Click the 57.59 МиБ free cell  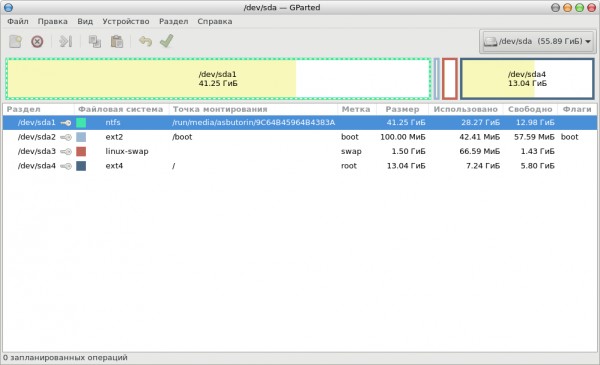tap(534, 137)
